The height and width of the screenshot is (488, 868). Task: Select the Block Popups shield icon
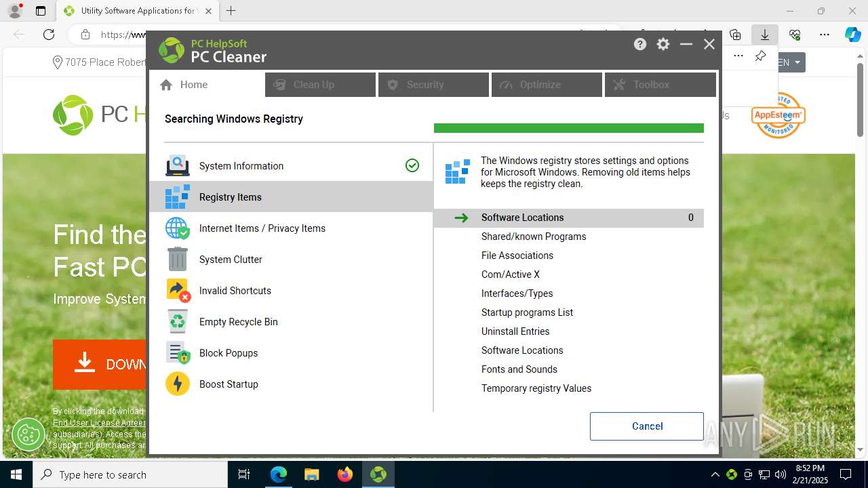(178, 353)
